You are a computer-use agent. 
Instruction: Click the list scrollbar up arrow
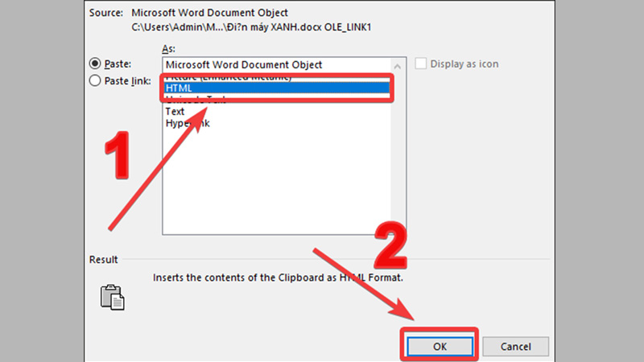(397, 66)
